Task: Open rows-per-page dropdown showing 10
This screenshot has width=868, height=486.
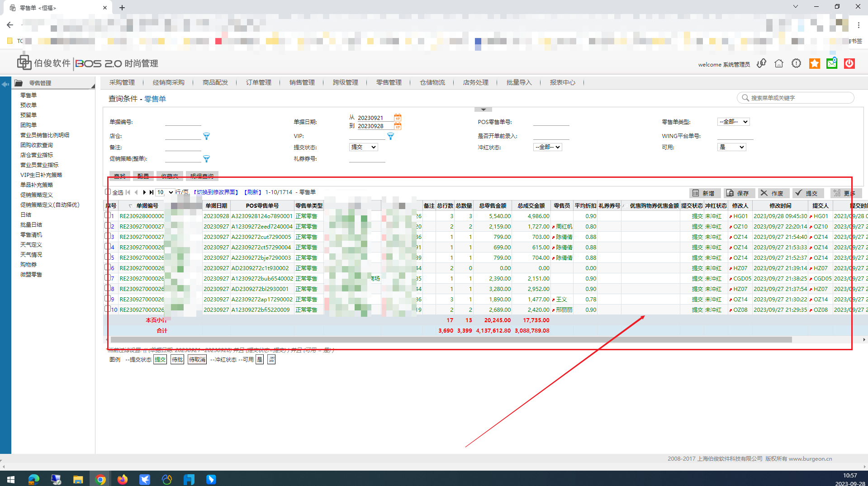Action: click(165, 192)
